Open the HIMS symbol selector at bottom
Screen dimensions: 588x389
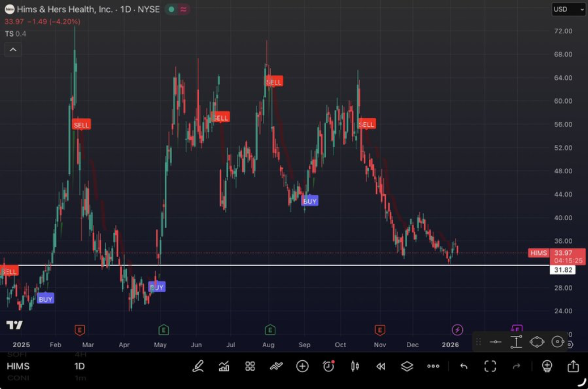pos(18,366)
